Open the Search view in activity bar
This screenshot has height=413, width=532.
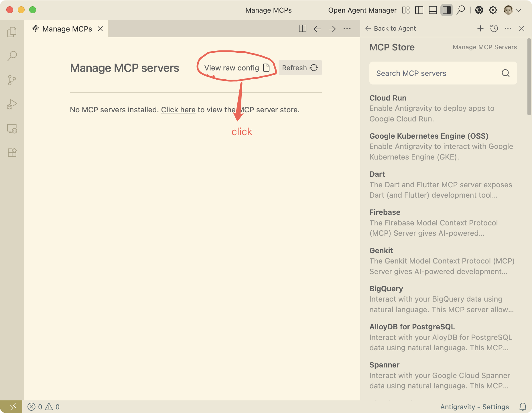pyautogui.click(x=12, y=56)
